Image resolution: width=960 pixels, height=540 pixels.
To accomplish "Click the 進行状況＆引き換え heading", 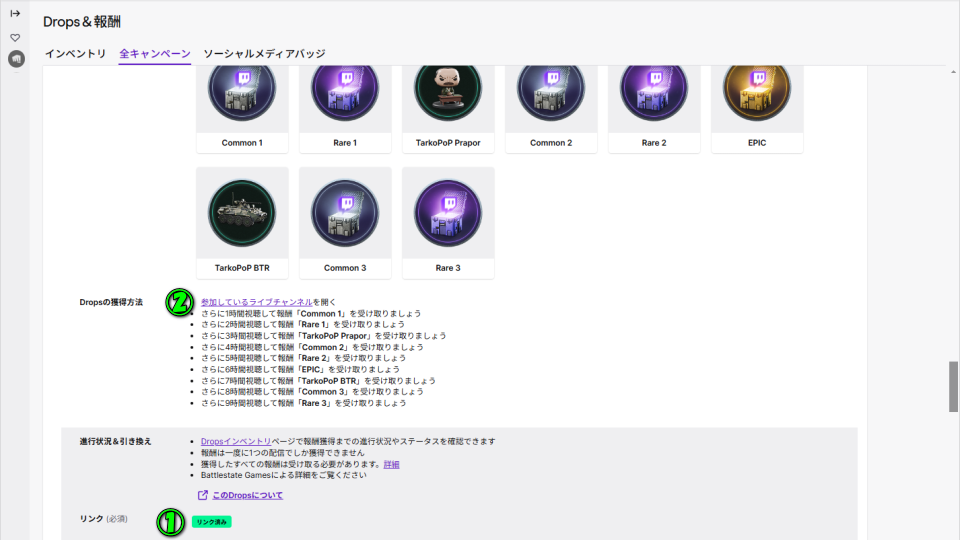I will coord(115,441).
